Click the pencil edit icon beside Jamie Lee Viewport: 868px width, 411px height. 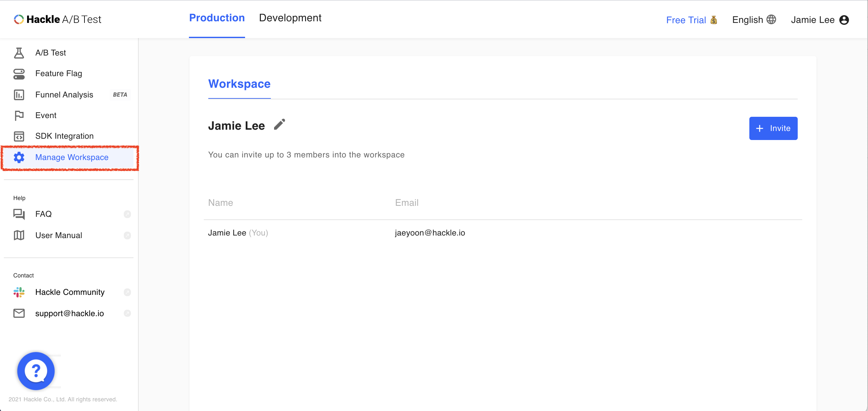pos(279,125)
